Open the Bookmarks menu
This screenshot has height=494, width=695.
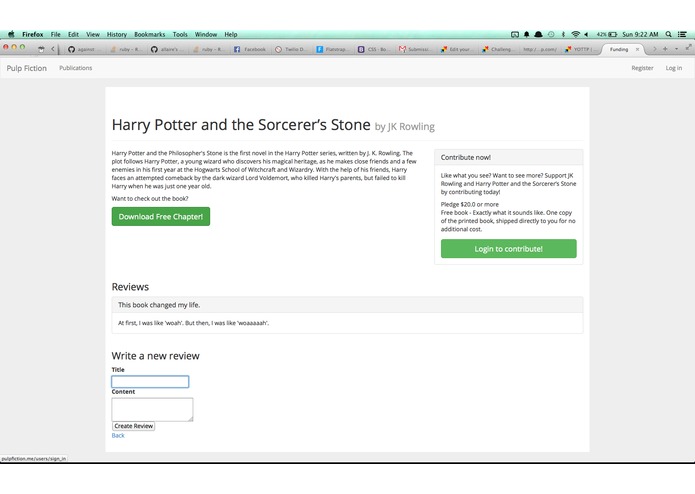(149, 34)
